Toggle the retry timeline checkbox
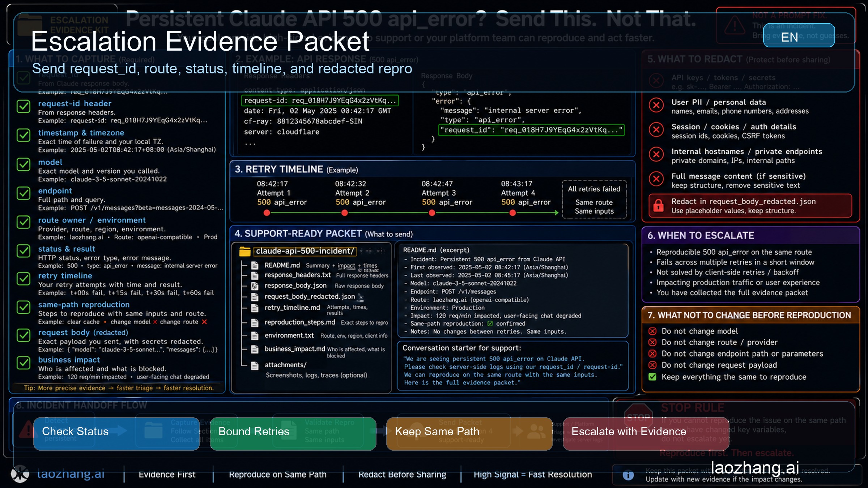Image resolution: width=868 pixels, height=488 pixels. 24,279
